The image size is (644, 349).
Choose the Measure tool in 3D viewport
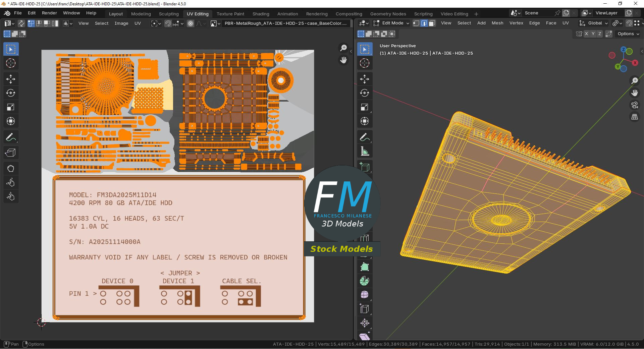365,151
